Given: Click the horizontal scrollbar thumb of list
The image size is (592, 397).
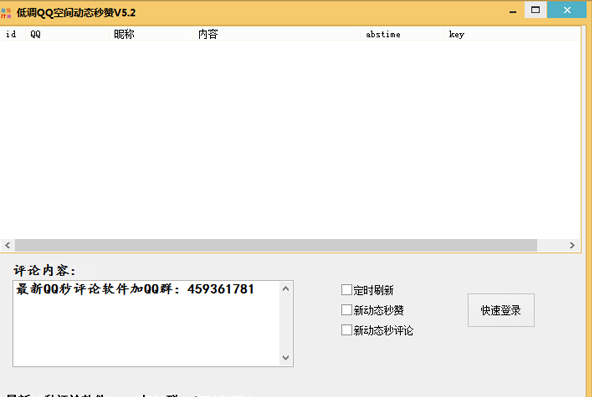Looking at the screenshot, I should tap(276, 245).
